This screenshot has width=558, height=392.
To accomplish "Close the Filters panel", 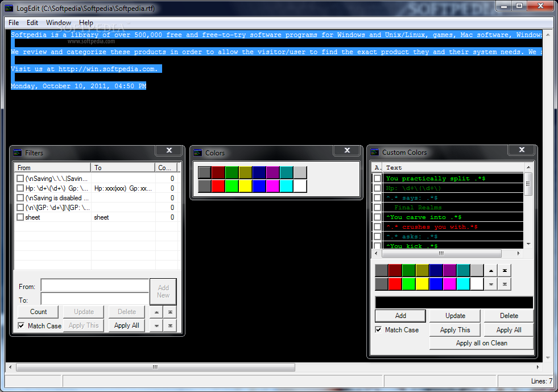I will pyautogui.click(x=169, y=150).
